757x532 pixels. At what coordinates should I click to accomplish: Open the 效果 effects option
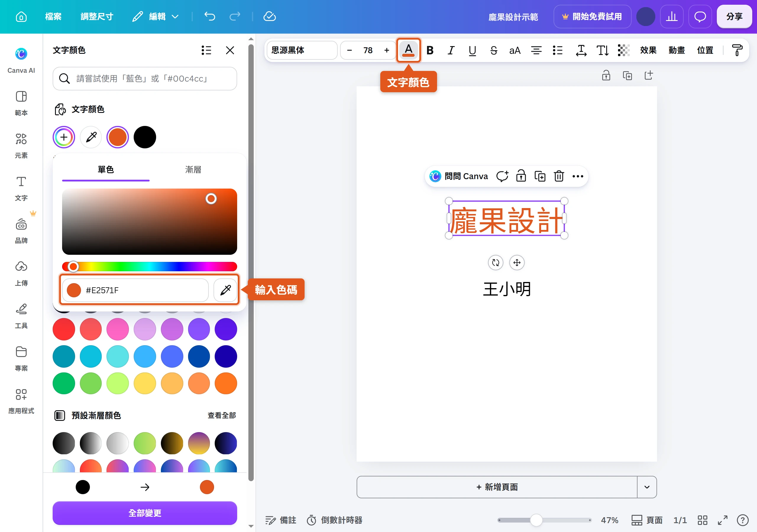tap(648, 50)
